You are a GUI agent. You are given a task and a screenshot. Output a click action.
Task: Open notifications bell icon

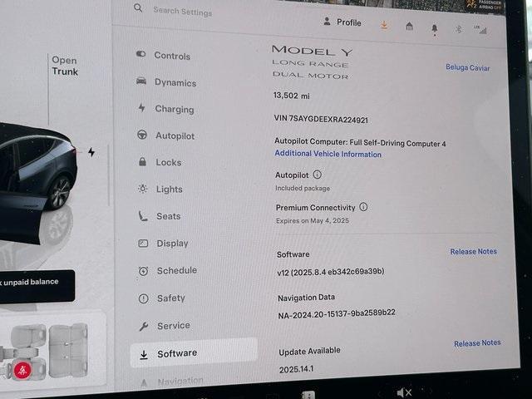coord(434,29)
